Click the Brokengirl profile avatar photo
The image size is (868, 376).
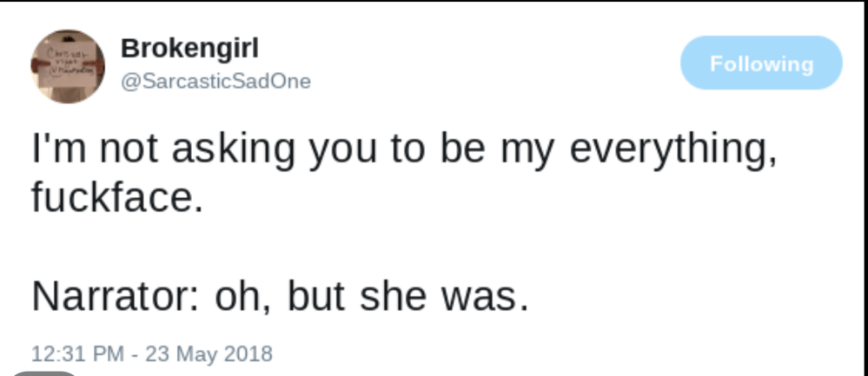point(68,66)
